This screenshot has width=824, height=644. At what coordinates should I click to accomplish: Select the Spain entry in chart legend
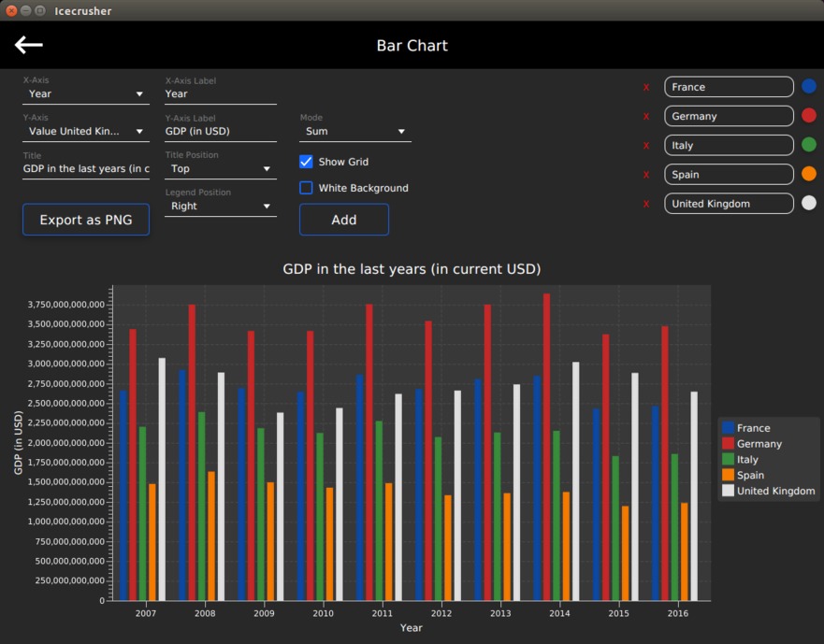[743, 475]
